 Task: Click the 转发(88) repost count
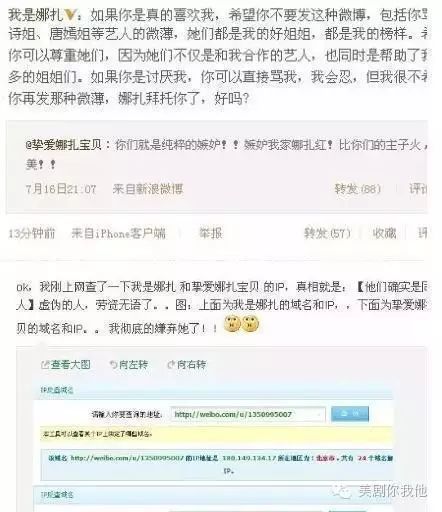tap(358, 189)
